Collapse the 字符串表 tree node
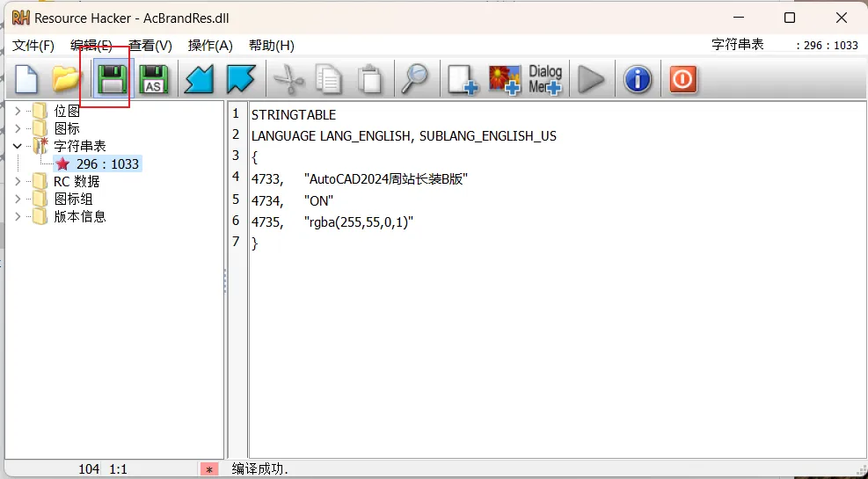Viewport: 868px width, 479px height. 18,147
